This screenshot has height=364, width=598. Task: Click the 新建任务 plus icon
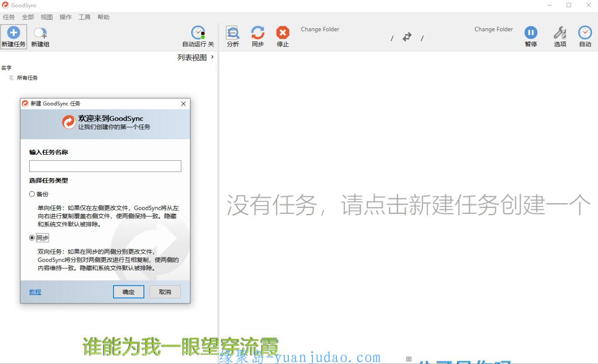(14, 33)
